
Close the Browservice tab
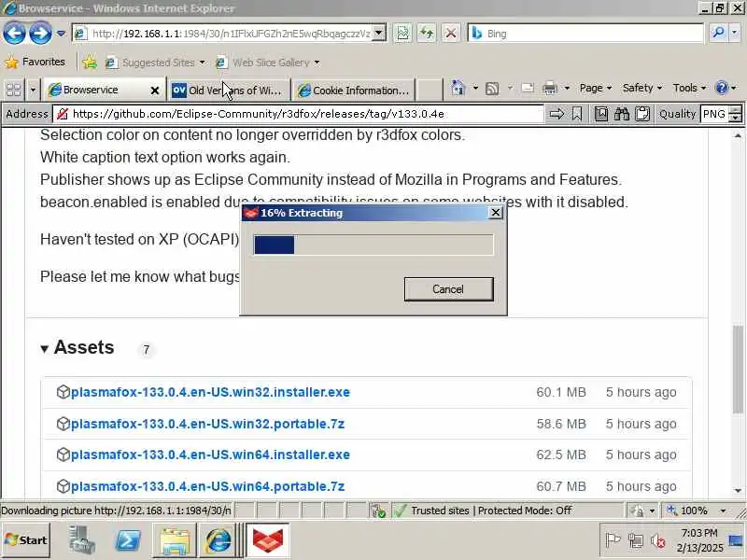pyautogui.click(x=155, y=90)
